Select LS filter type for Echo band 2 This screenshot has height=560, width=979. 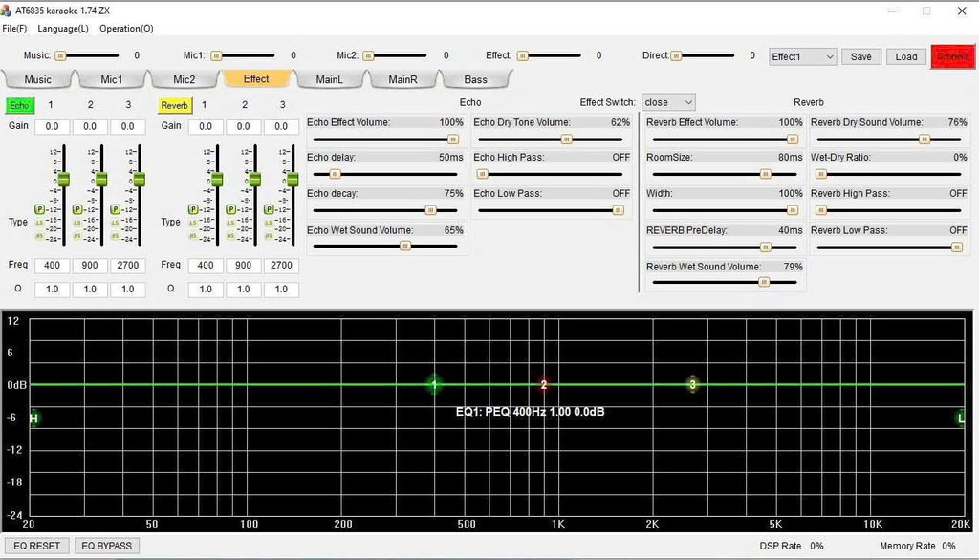[x=78, y=222]
